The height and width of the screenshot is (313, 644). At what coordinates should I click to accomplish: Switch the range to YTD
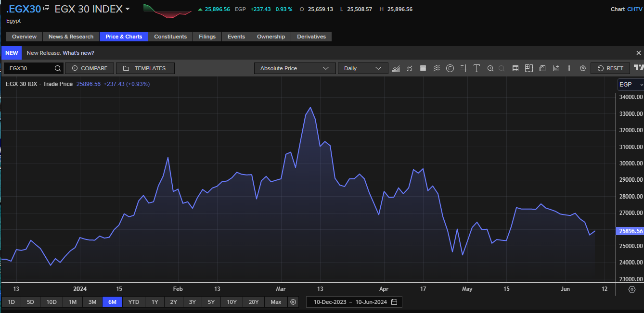pyautogui.click(x=134, y=302)
